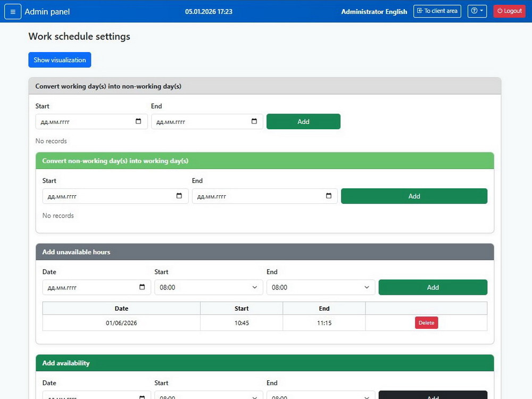Expand End time dropdown in unavailable hours

pos(321,287)
